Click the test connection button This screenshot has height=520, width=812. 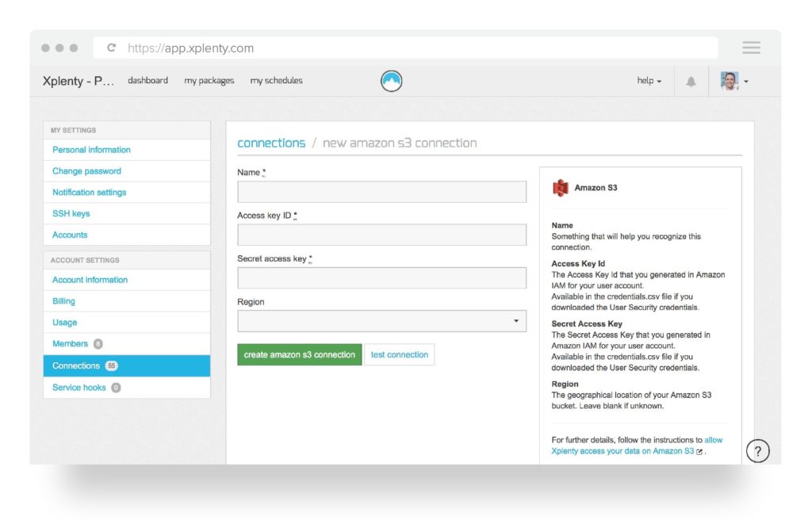pos(400,355)
